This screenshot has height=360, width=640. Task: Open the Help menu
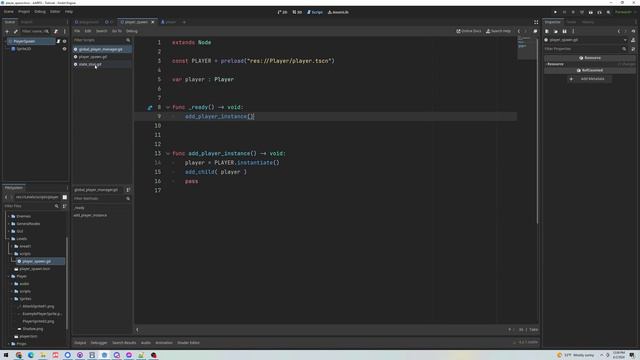[69, 12]
